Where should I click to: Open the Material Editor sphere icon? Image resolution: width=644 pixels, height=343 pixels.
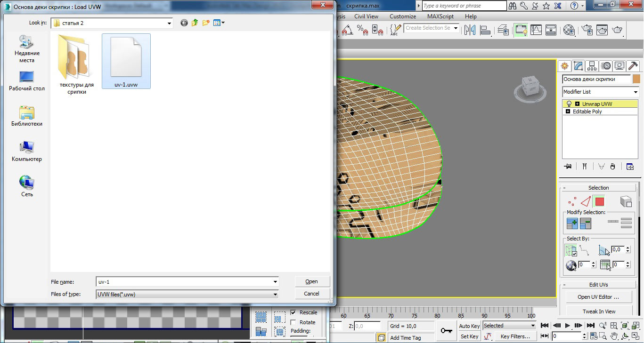pyautogui.click(x=569, y=30)
